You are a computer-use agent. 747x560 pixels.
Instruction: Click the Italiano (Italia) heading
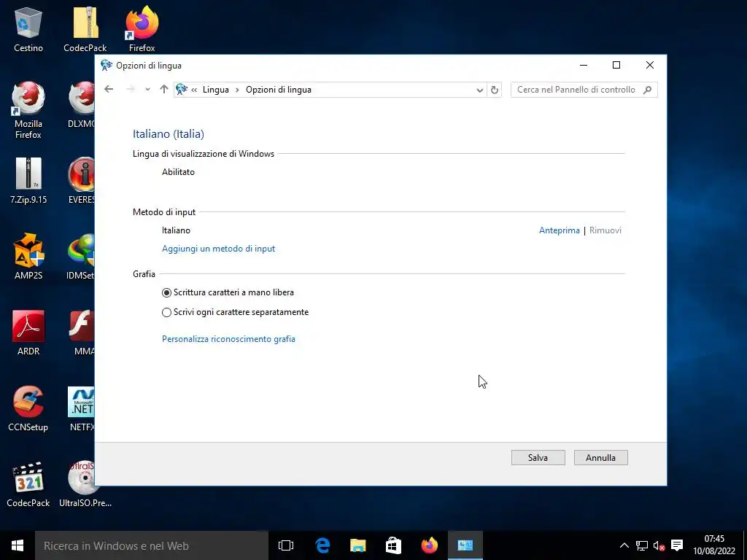tap(169, 134)
